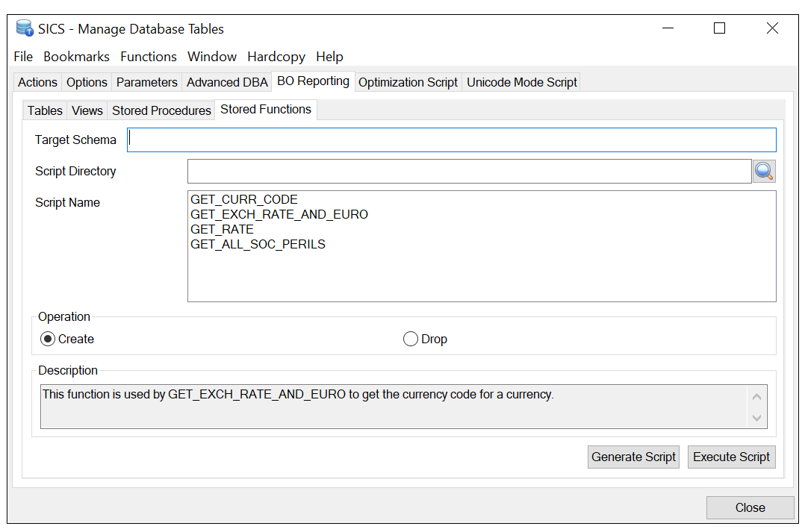The image size is (805, 532).
Task: Open the Functions menu
Action: (x=149, y=57)
